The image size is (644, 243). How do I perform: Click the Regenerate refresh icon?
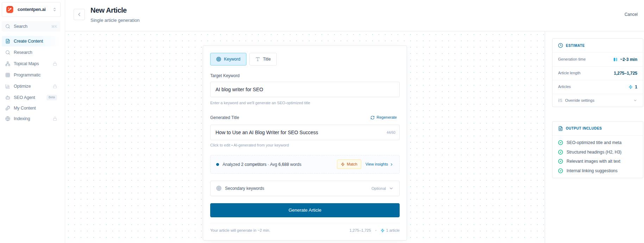373,118
